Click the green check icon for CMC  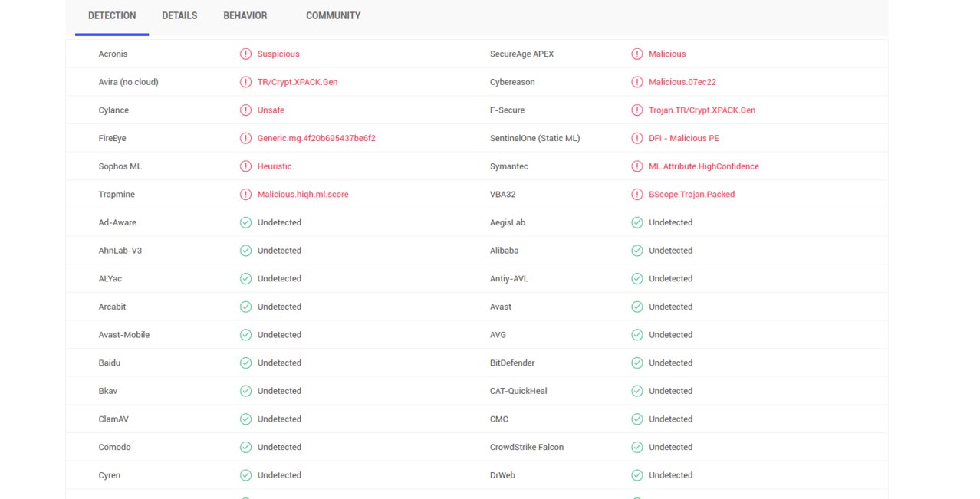(636, 419)
